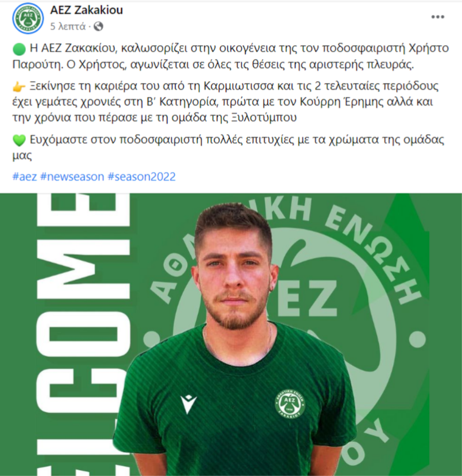The image size is (462, 476).
Task: Click the green heart emoji
Action: 19,140
